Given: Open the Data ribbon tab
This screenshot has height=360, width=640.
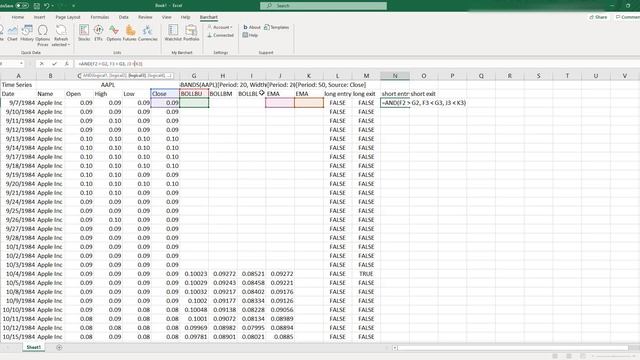Looking at the screenshot, I should click(124, 17).
